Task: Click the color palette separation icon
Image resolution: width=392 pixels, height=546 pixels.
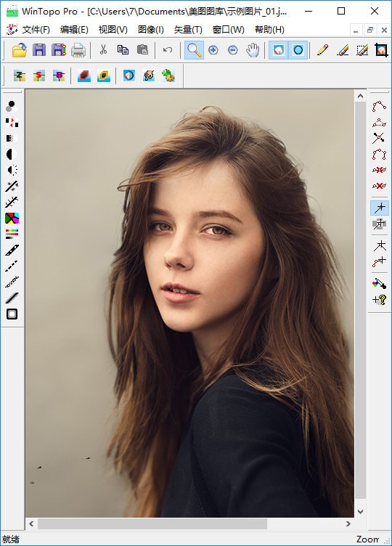Action: click(x=12, y=219)
